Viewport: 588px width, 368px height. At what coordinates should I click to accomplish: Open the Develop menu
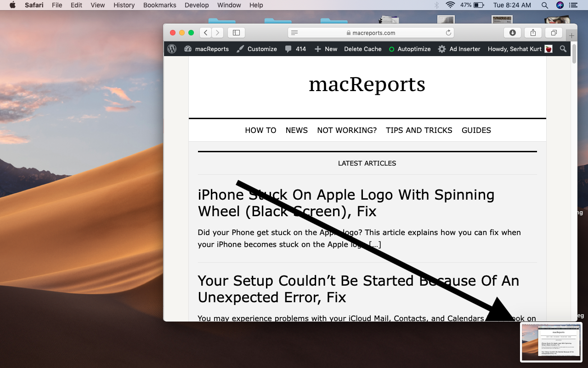click(x=197, y=5)
